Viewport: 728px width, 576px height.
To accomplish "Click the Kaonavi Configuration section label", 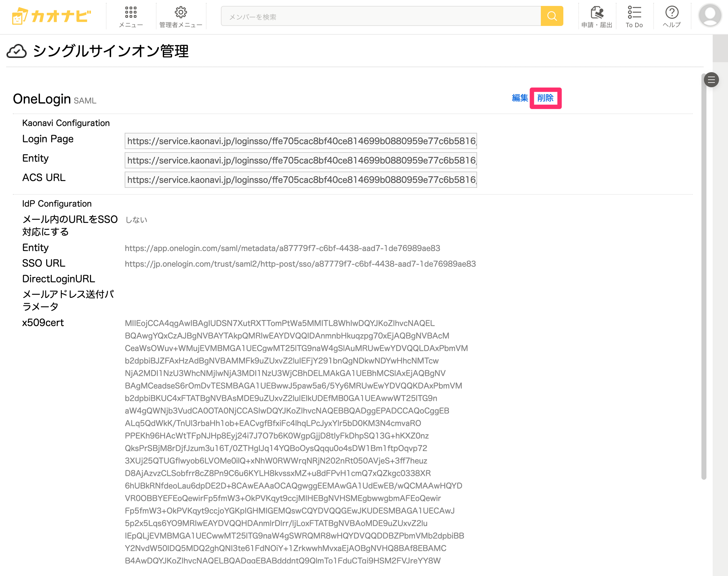I will [x=66, y=123].
